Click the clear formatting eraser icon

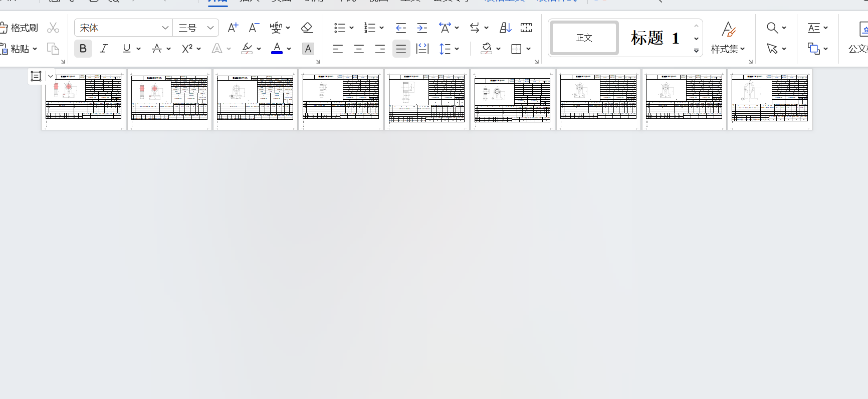(307, 28)
